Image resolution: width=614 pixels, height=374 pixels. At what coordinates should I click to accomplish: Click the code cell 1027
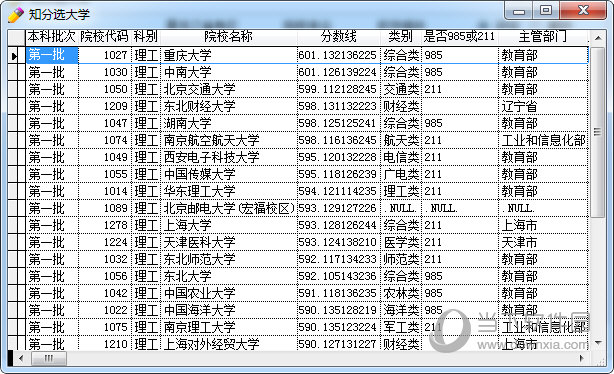(105, 55)
